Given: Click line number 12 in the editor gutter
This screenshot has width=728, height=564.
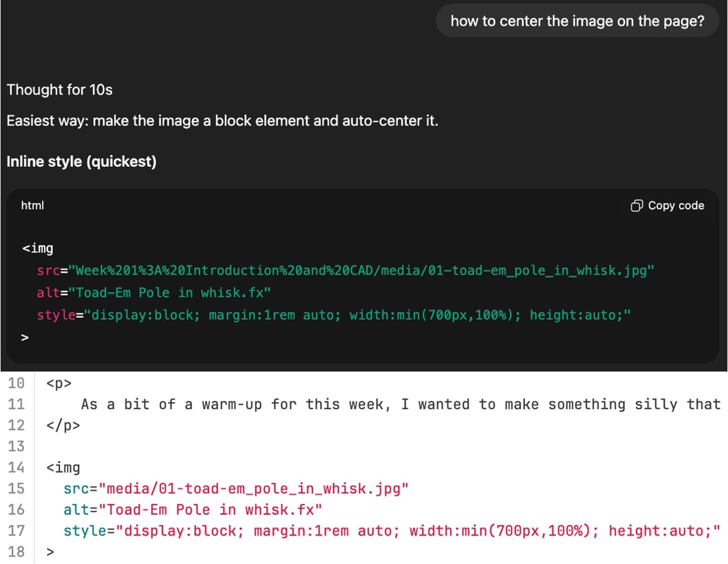Looking at the screenshot, I should click(x=16, y=425).
